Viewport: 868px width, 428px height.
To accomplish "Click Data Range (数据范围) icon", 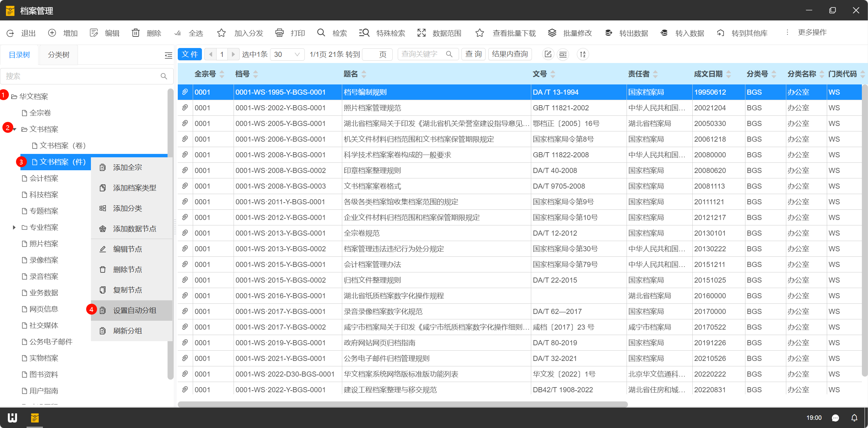I will pos(422,33).
